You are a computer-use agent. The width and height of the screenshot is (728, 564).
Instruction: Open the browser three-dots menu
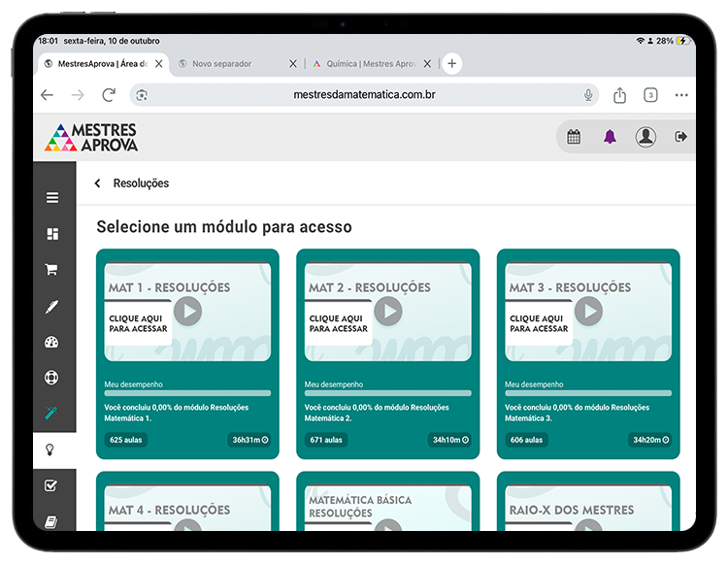681,95
